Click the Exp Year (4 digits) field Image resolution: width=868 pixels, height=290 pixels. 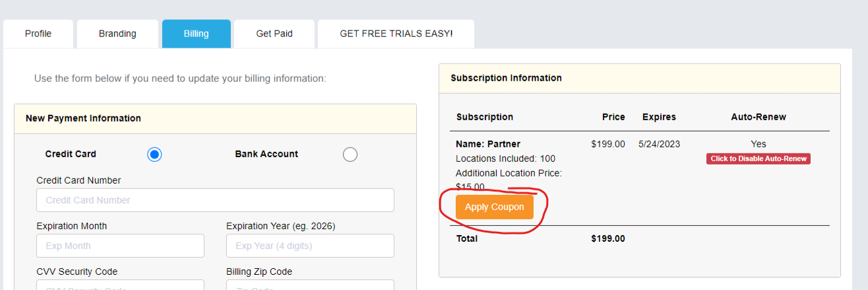point(310,246)
